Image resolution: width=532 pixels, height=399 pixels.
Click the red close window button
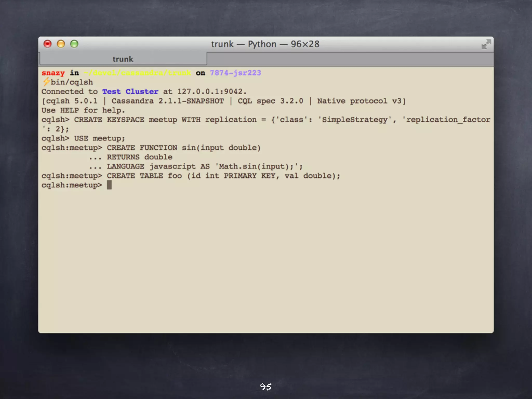(x=48, y=44)
